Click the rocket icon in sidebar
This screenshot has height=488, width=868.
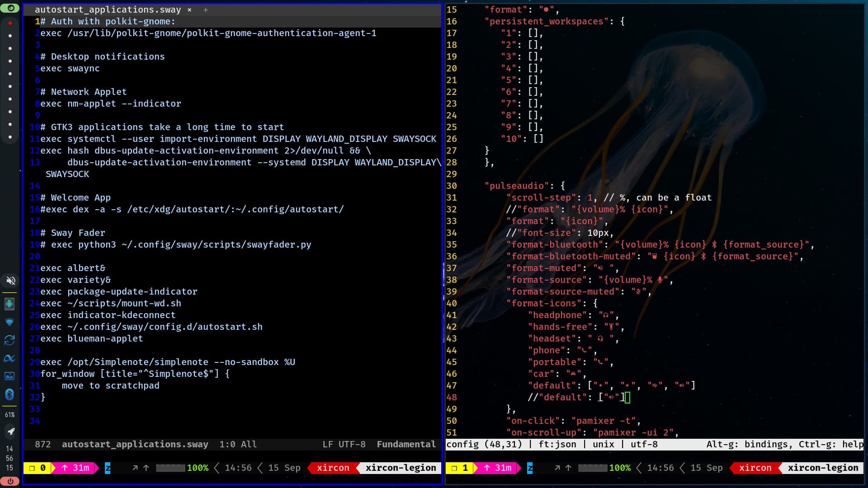[10, 432]
